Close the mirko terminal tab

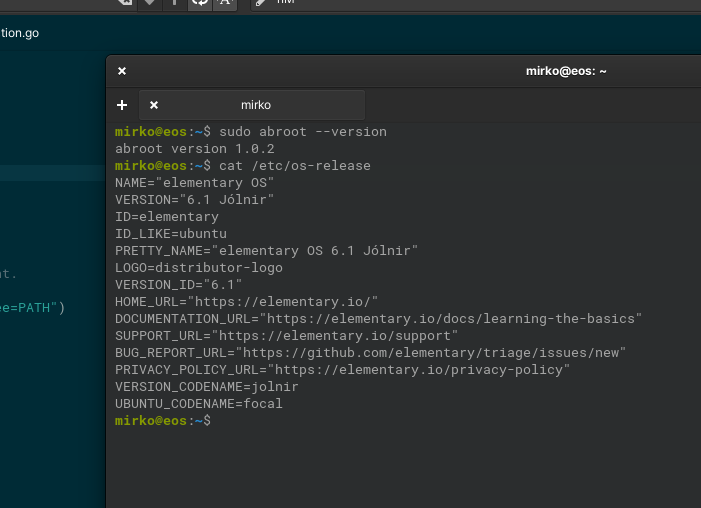click(x=154, y=105)
